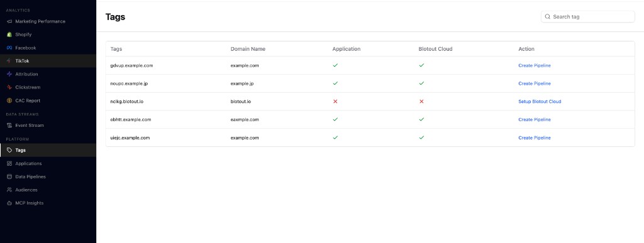Click Blotout Cloud checkmark for noupc.example.jp
The image size is (644, 243).
click(421, 83)
